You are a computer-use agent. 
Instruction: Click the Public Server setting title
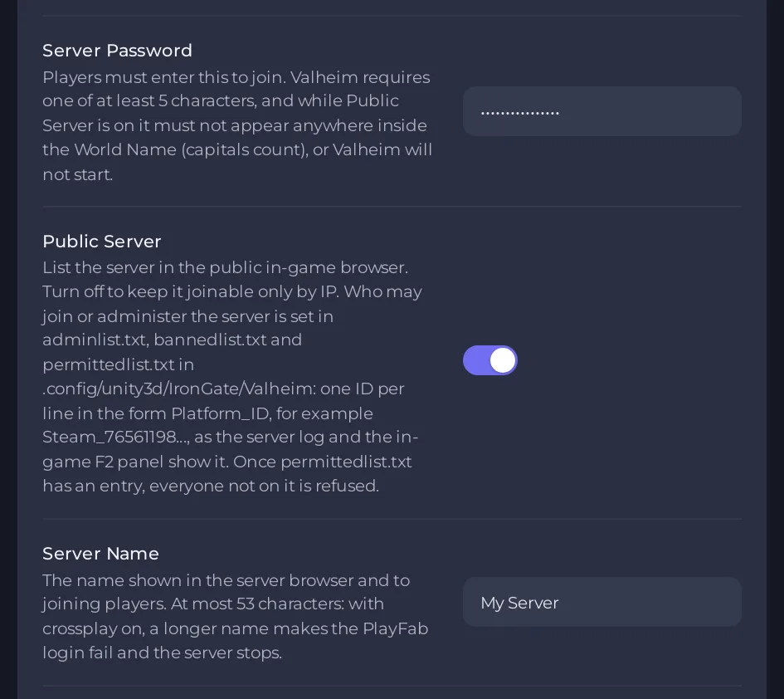click(x=101, y=242)
